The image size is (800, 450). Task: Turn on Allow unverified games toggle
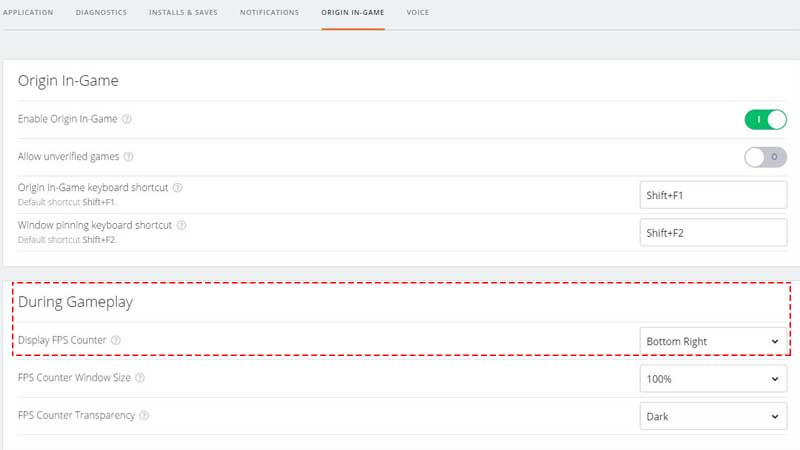[x=765, y=157]
